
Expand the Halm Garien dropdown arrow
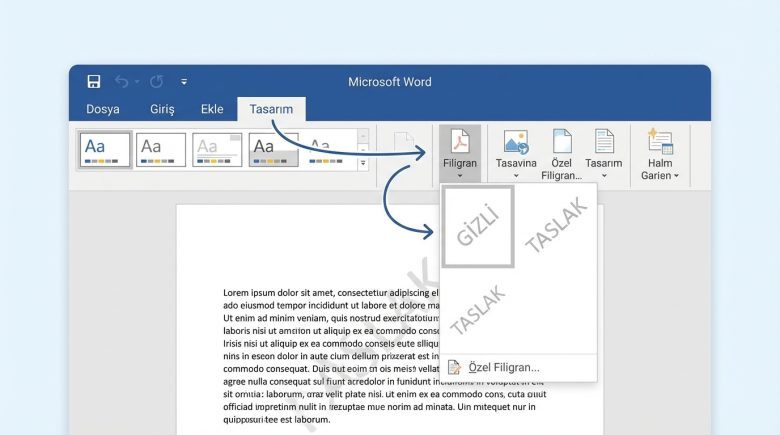click(x=676, y=176)
